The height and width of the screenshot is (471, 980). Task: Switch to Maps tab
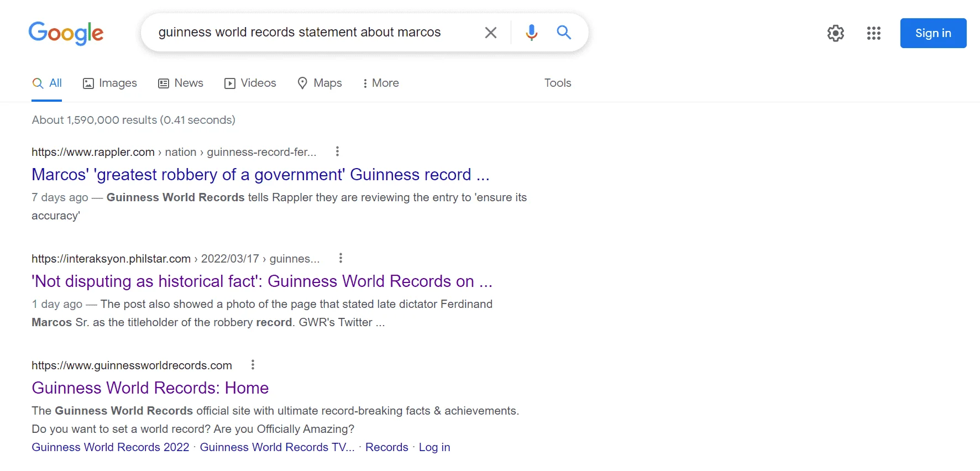319,83
